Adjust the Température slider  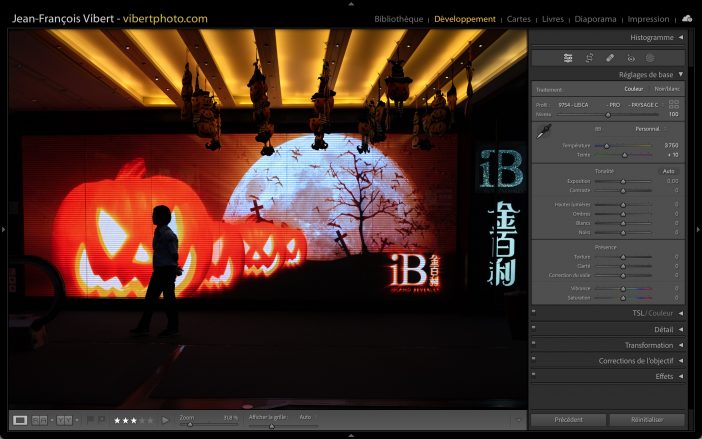[x=606, y=146]
